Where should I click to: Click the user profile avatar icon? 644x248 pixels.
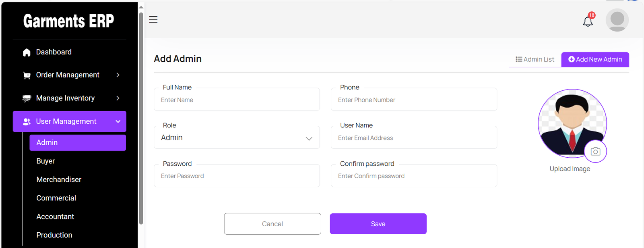click(617, 20)
